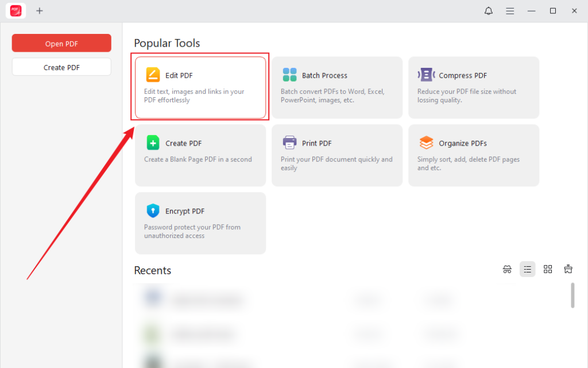Open notifications with the bell icon
The image size is (588, 368).
coord(489,11)
